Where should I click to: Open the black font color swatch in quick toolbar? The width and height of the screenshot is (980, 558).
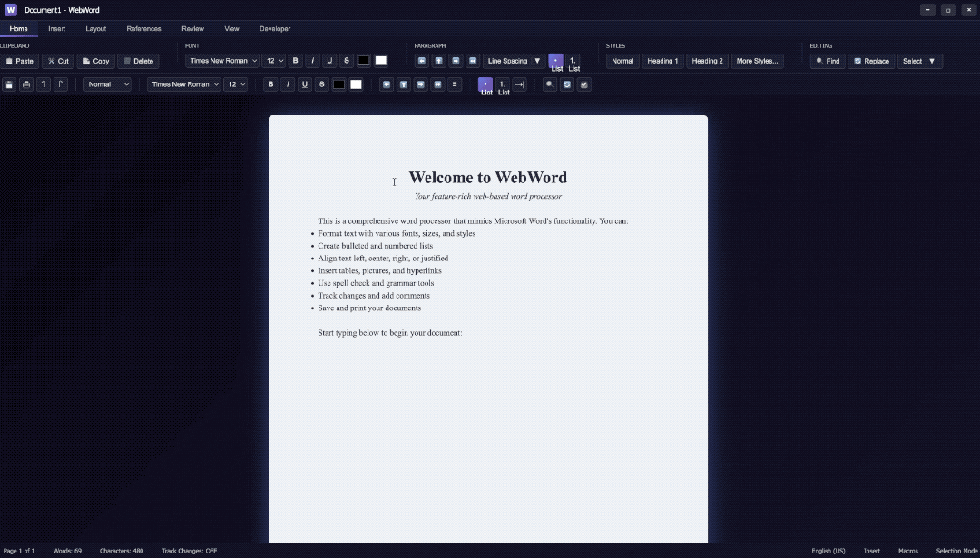click(x=338, y=84)
